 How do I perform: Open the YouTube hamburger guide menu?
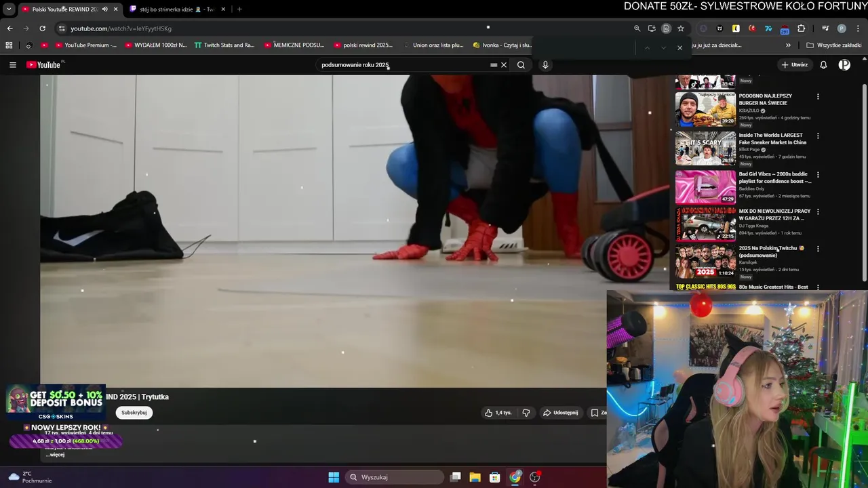12,65
